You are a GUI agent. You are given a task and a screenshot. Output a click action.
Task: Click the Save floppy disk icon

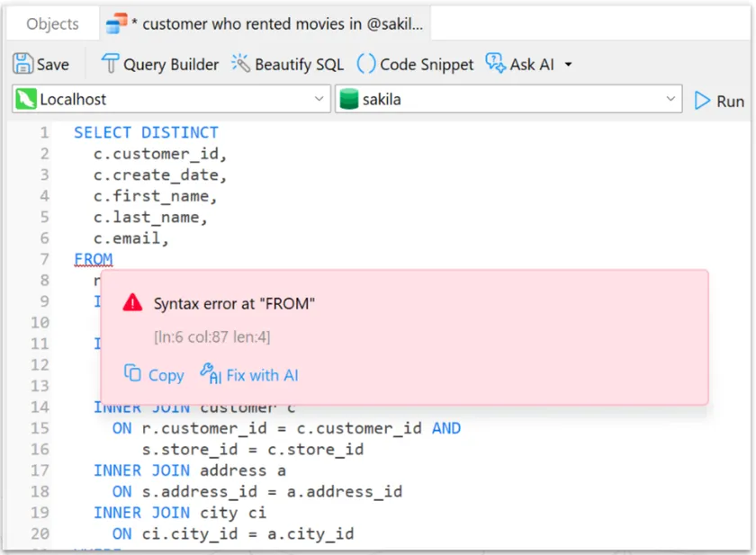[x=22, y=64]
